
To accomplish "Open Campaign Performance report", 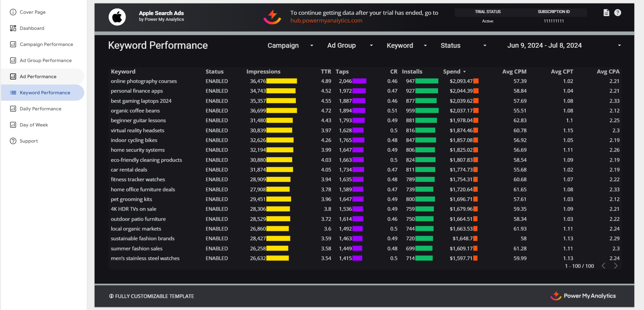I will pyautogui.click(x=46, y=44).
